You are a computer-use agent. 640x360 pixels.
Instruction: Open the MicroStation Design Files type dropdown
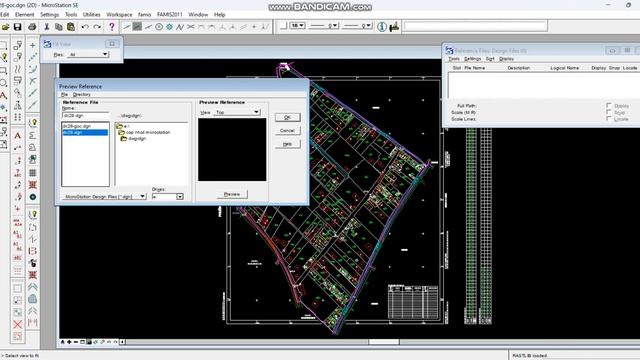coord(104,196)
